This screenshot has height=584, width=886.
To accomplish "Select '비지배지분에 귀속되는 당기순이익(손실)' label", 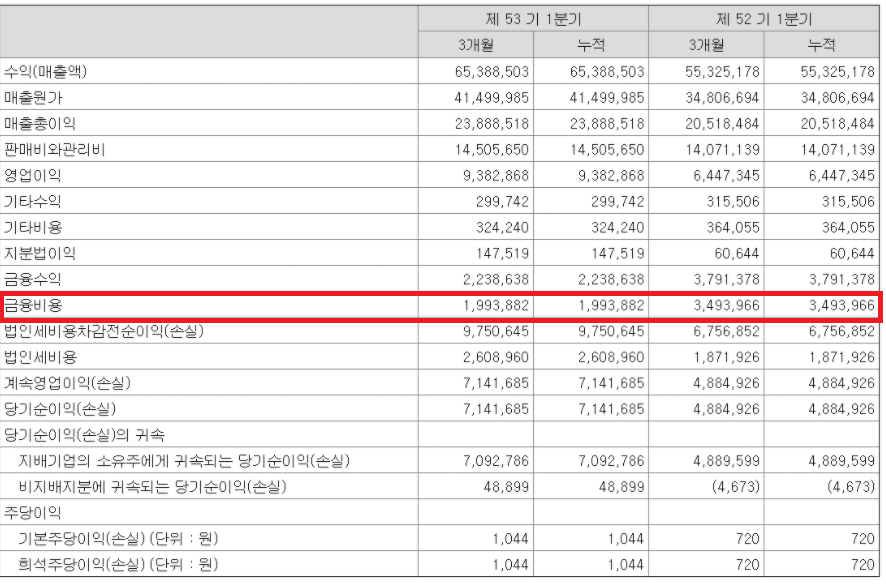I will pyautogui.click(x=153, y=487).
